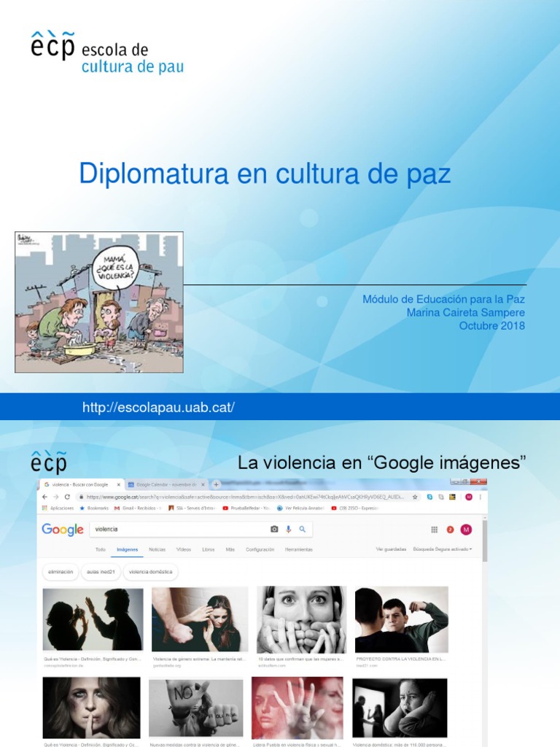This screenshot has height=747, width=560.
Task: Click the browser back arrow
Action: [44, 497]
